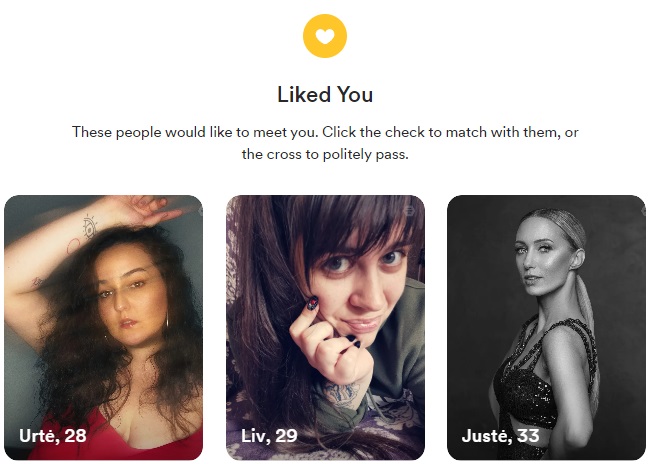Click the "Justė, 33" name label
The width and height of the screenshot is (649, 464).
click(x=500, y=435)
